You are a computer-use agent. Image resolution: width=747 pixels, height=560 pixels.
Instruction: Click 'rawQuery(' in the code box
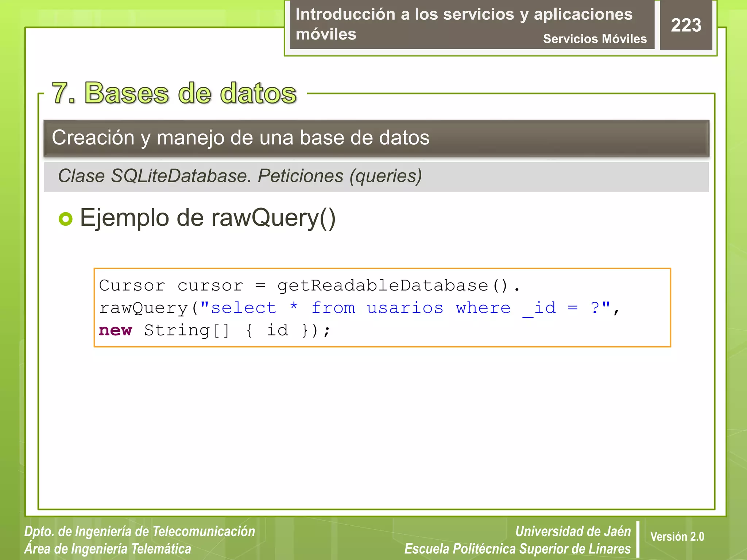coord(149,308)
